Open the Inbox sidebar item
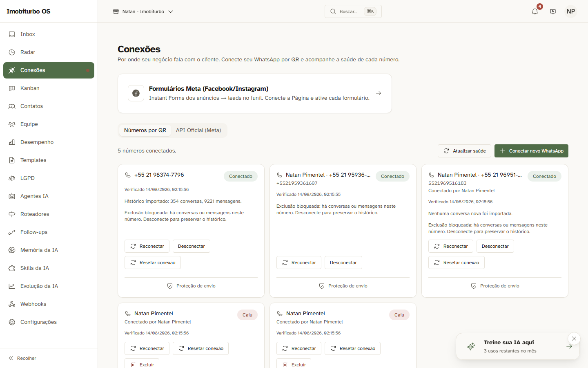This screenshot has height=368, width=588. tap(49, 34)
